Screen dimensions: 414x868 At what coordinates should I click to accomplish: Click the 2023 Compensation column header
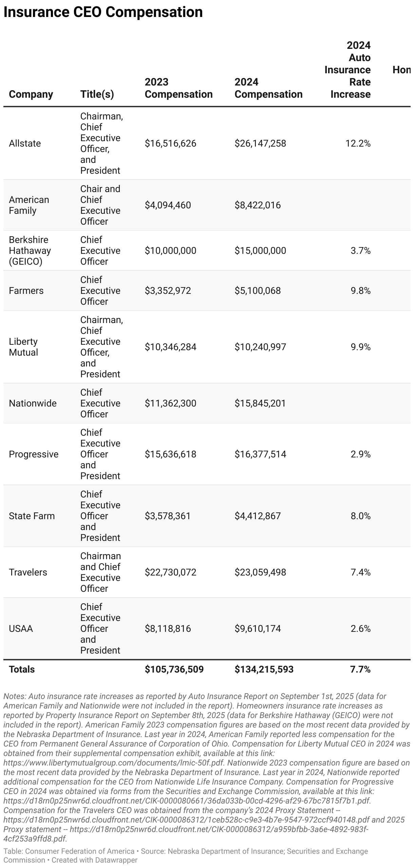[178, 88]
